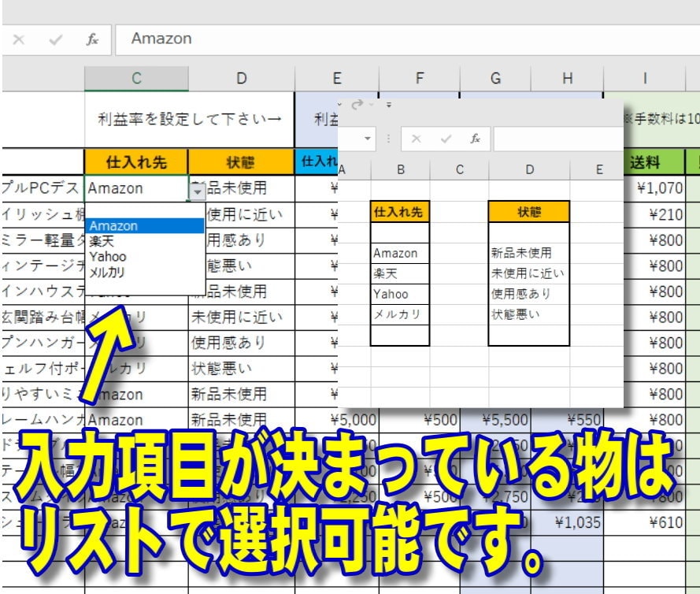
Task: Click the 玄関踏み台 product name cell
Action: pyautogui.click(x=43, y=317)
